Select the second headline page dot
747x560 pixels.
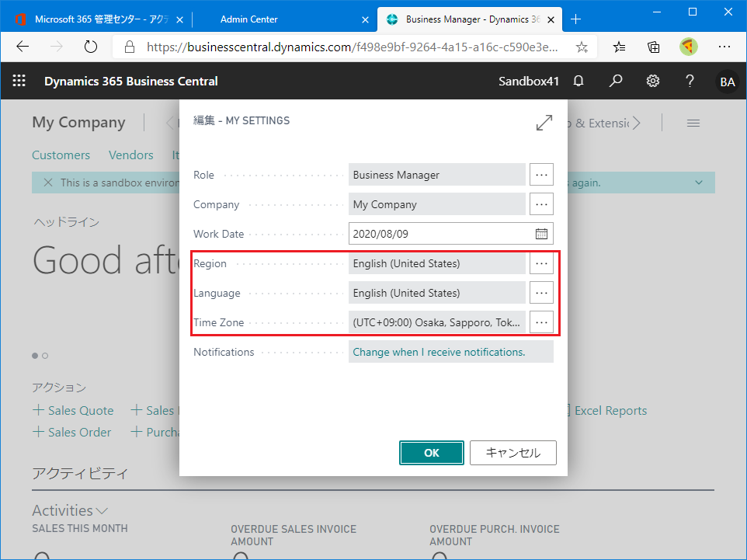(x=45, y=356)
